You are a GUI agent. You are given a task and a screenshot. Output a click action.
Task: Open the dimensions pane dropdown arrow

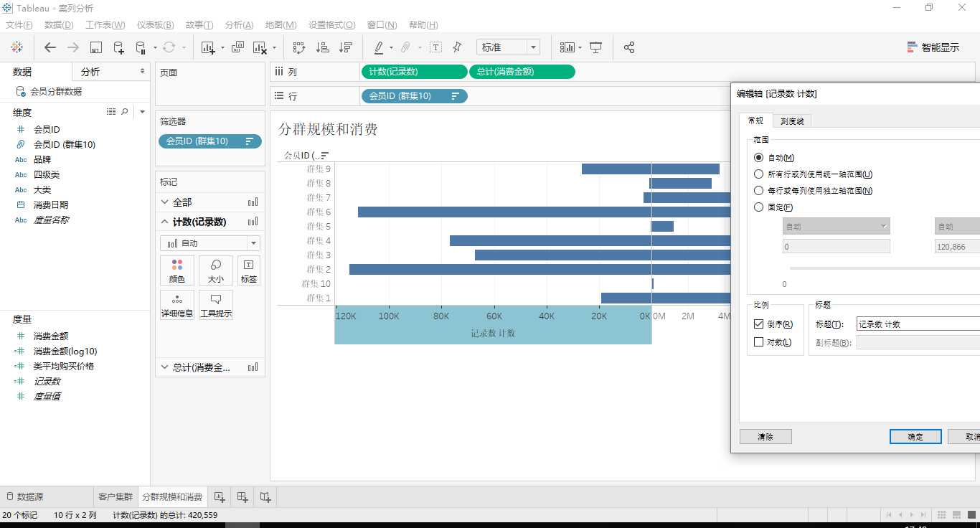pos(142,112)
